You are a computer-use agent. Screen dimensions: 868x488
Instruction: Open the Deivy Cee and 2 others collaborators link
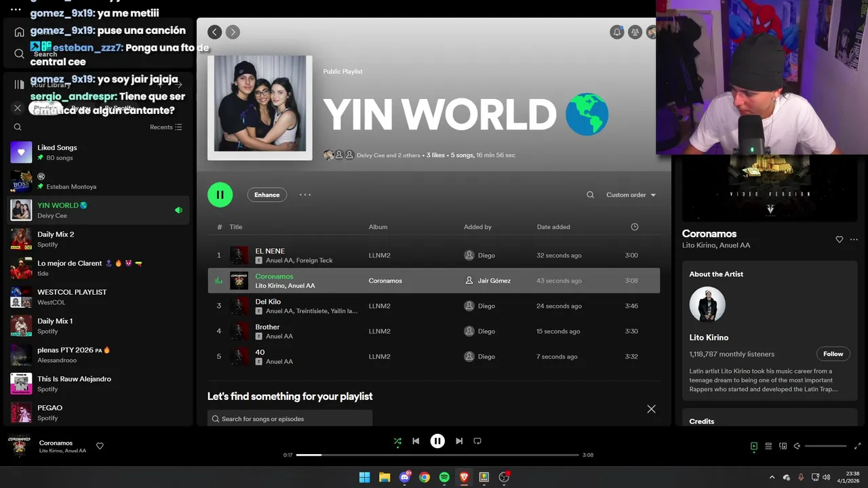tap(389, 155)
